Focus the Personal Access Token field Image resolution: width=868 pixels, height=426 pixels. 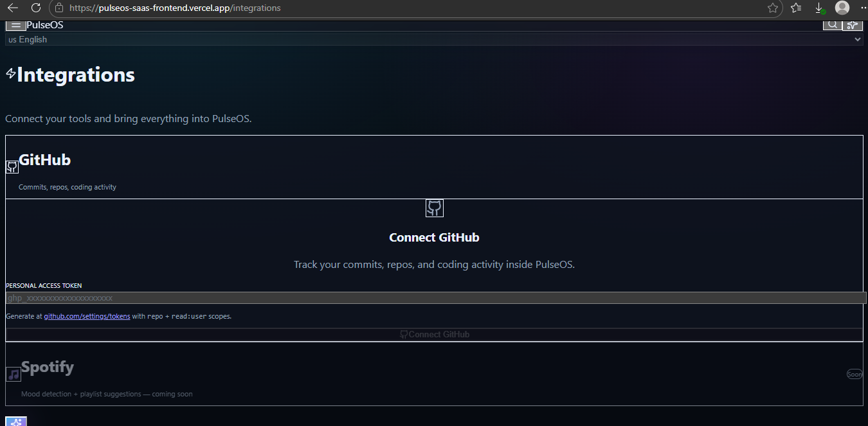point(436,297)
